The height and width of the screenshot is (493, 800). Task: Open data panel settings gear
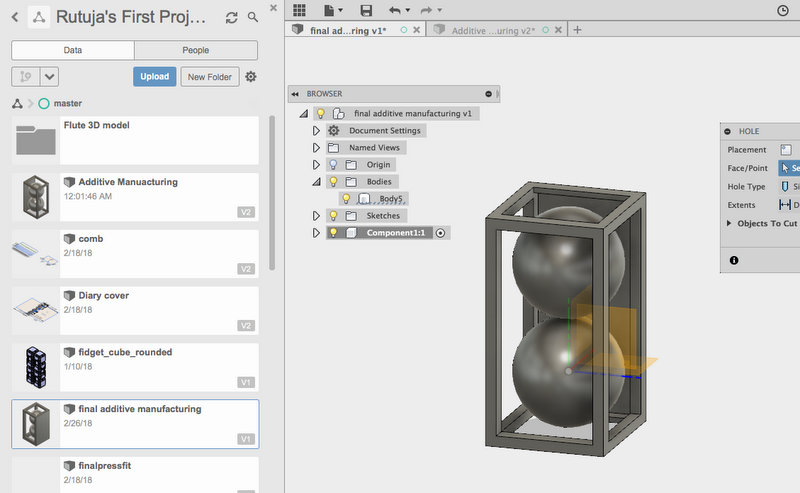(x=251, y=77)
